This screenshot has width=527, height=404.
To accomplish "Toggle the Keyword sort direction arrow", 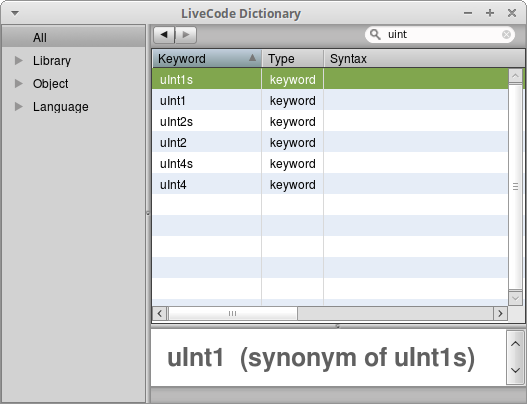I will [x=252, y=58].
